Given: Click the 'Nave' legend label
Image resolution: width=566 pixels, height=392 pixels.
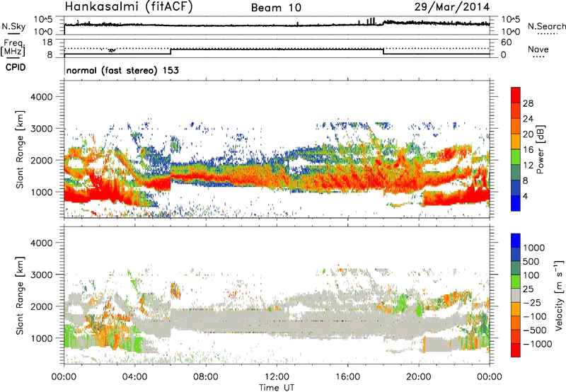Looking at the screenshot, I should [538, 49].
